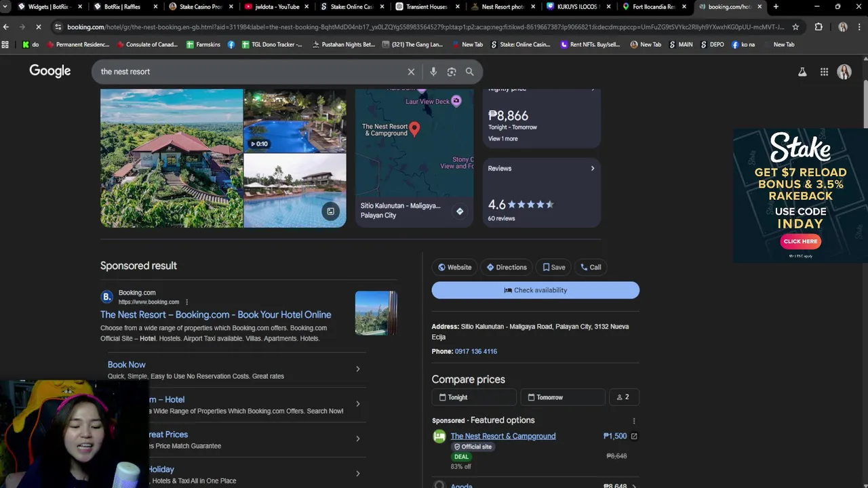Switch to the Transient Houses tab
868x488 pixels.
427,7
